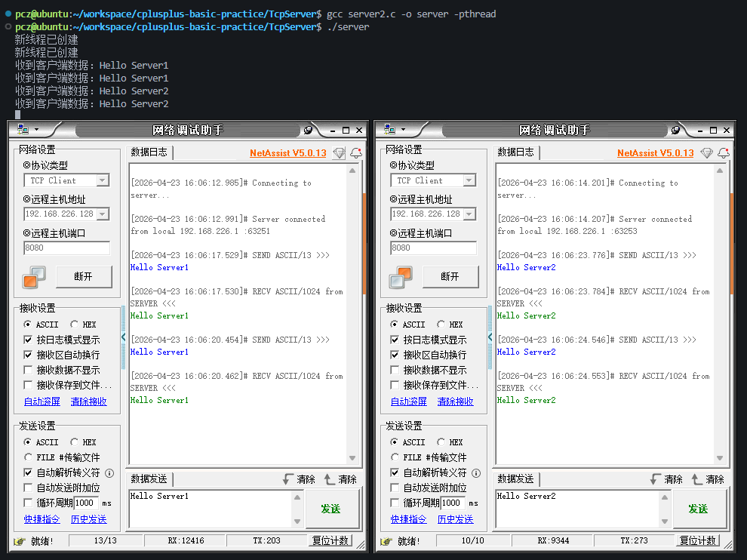
Task: Open the protocol type TCP Client dropdown in right window
Action: 469,180
